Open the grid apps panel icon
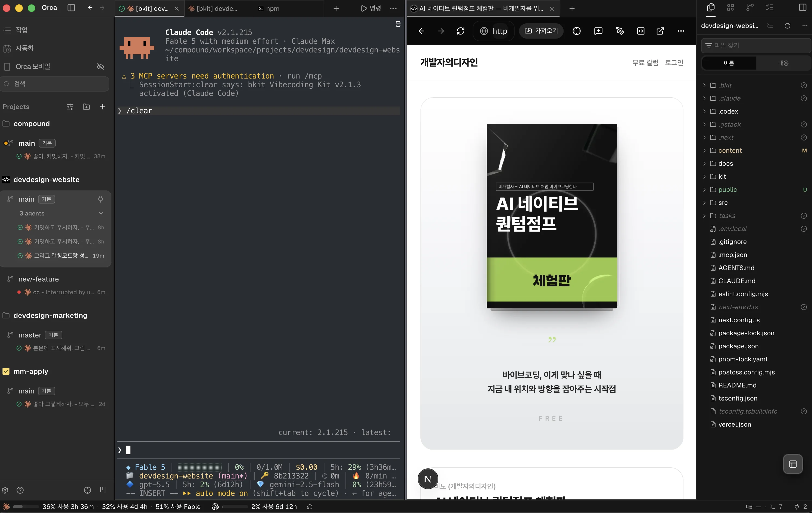The image size is (812, 513). (730, 7)
